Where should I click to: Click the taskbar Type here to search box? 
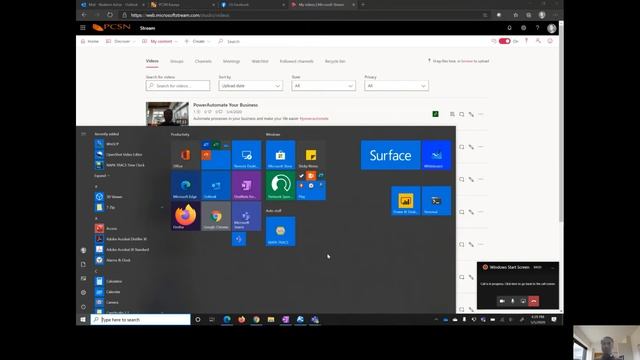140,320
